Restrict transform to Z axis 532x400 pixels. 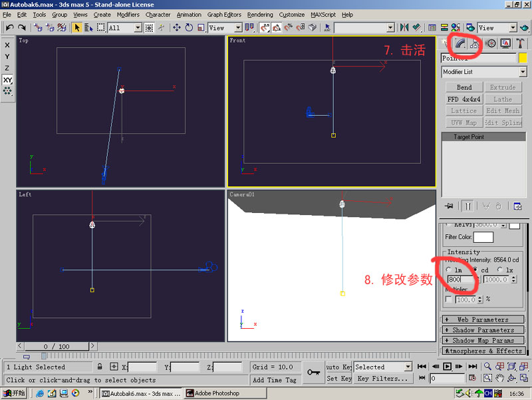click(7, 69)
